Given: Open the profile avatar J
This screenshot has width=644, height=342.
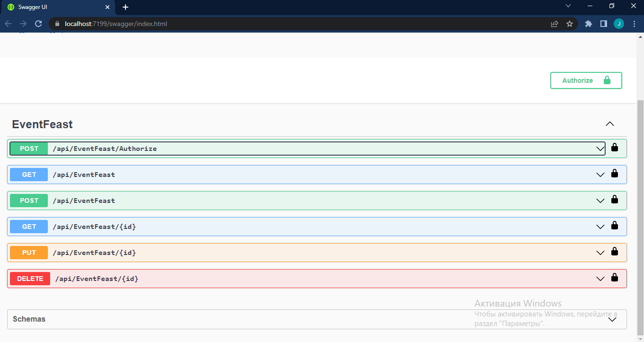Looking at the screenshot, I should [x=619, y=24].
